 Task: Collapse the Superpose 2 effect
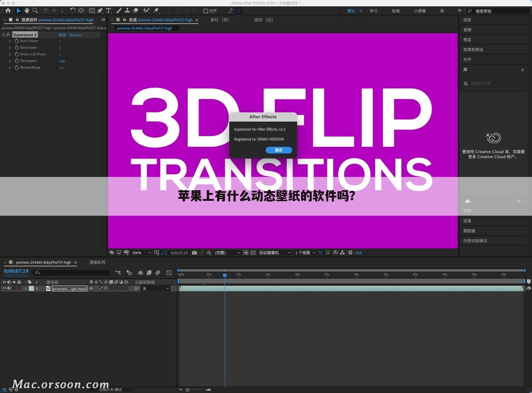click(x=4, y=34)
